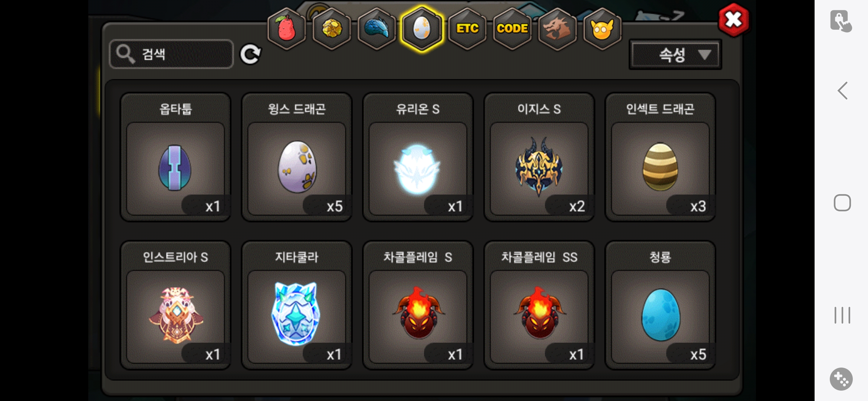This screenshot has height=401, width=868.
Task: Switch to the blue dragon scale tab
Action: (x=377, y=29)
